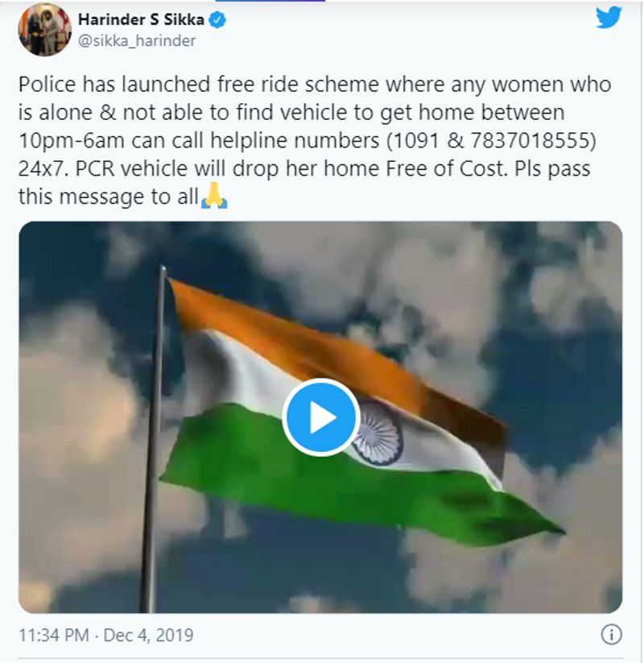Open the Harinder S Sikka display name

click(142, 19)
